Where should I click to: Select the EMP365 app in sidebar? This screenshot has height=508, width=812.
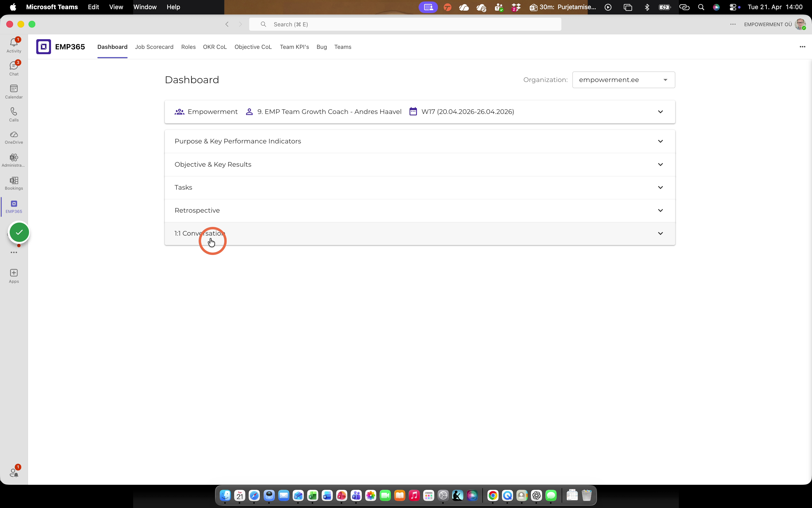14,207
